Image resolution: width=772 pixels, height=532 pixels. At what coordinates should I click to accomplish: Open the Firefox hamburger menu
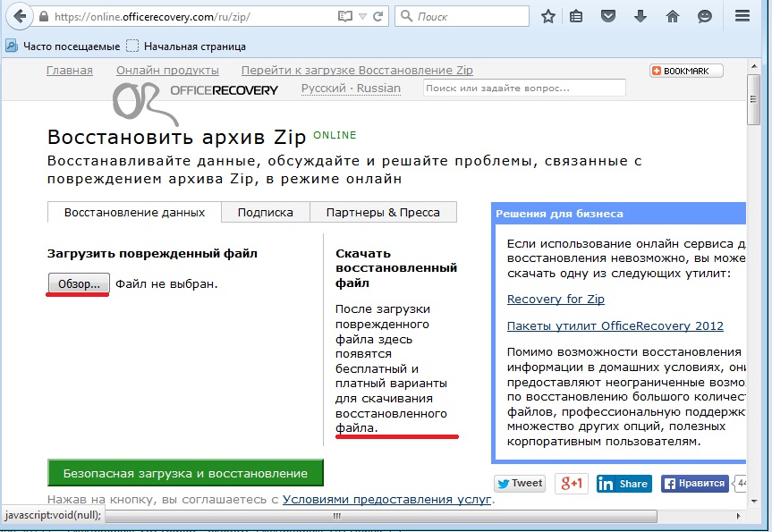tap(742, 16)
